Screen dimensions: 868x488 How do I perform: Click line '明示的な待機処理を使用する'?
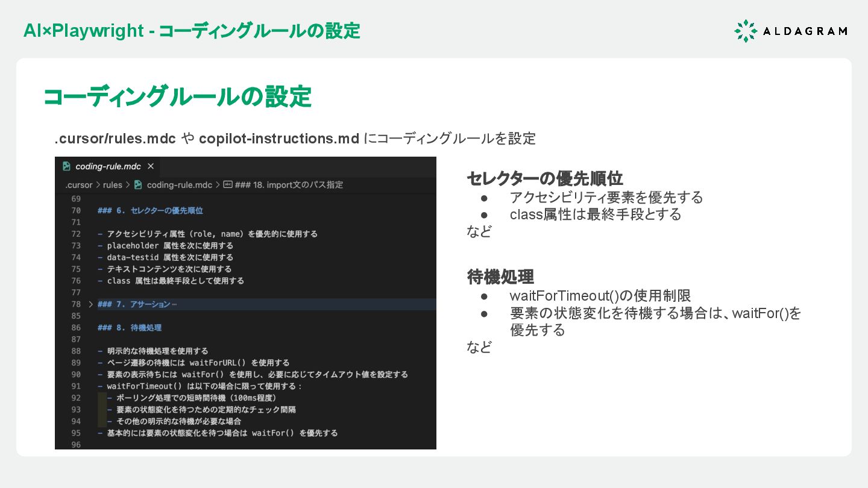click(153, 351)
